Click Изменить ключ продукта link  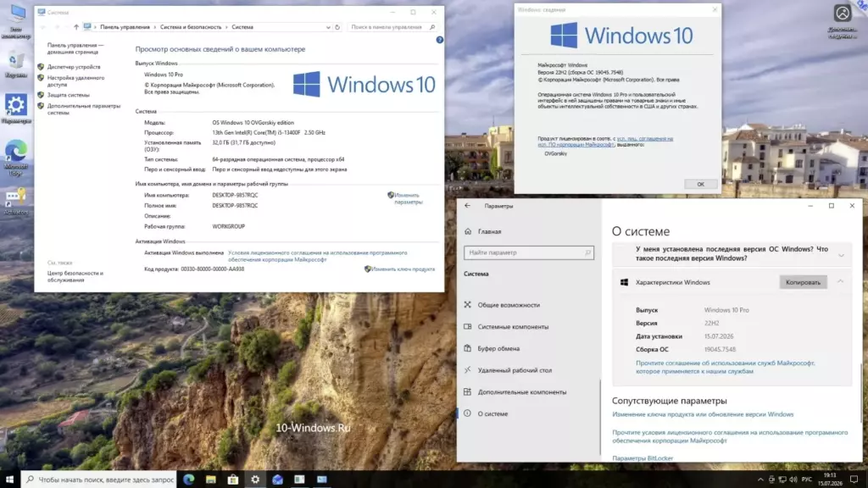pos(403,269)
